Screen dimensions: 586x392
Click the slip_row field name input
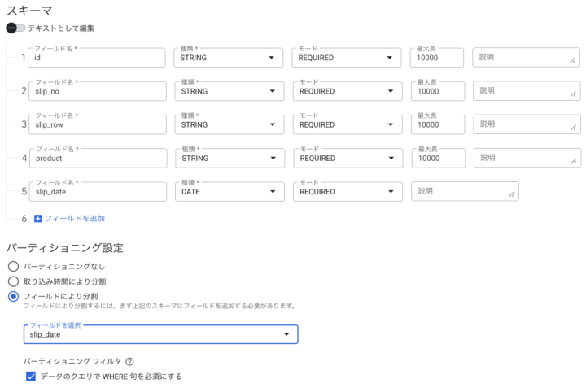[x=97, y=124]
